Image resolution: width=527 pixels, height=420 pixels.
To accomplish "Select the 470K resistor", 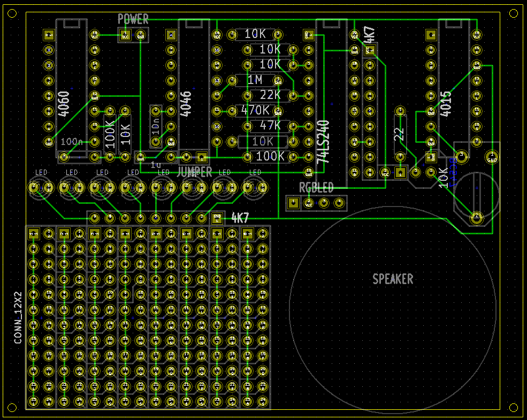I will 255,111.
